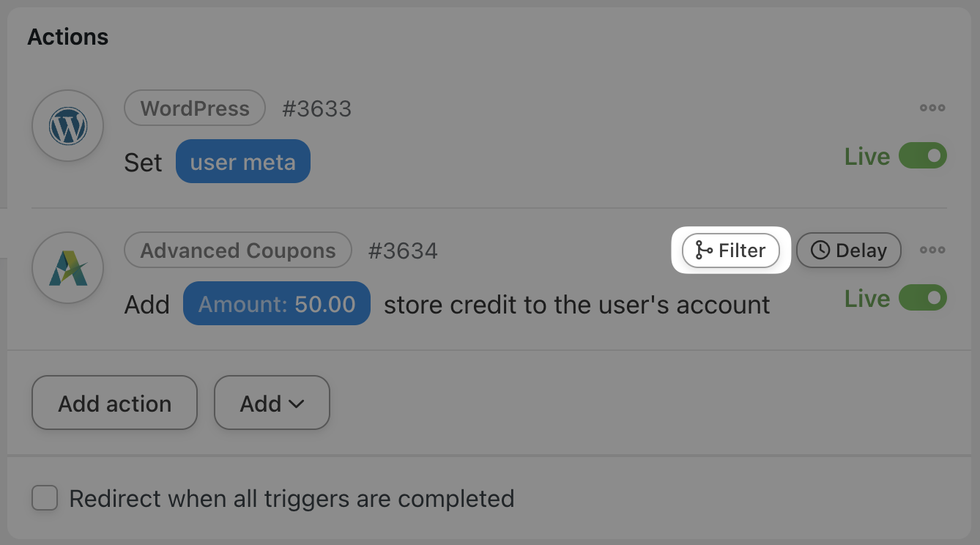Click the "store credit to the user's account" text
Screen dimensions: 980x545
576,304
